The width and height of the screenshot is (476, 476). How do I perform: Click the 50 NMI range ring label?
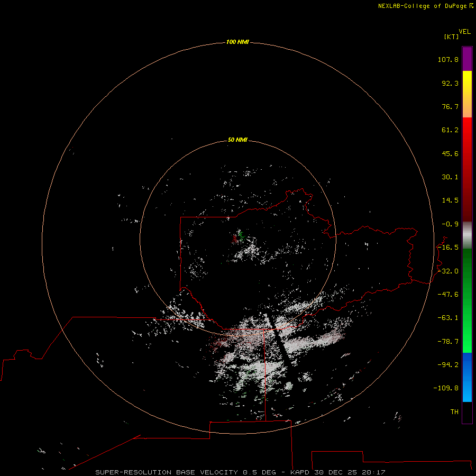click(237, 140)
